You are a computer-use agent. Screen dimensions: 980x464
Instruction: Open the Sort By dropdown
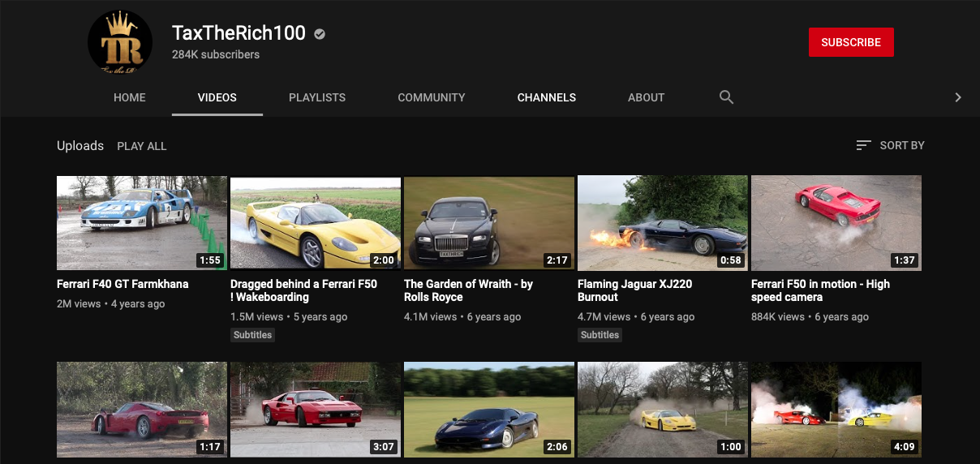(890, 145)
